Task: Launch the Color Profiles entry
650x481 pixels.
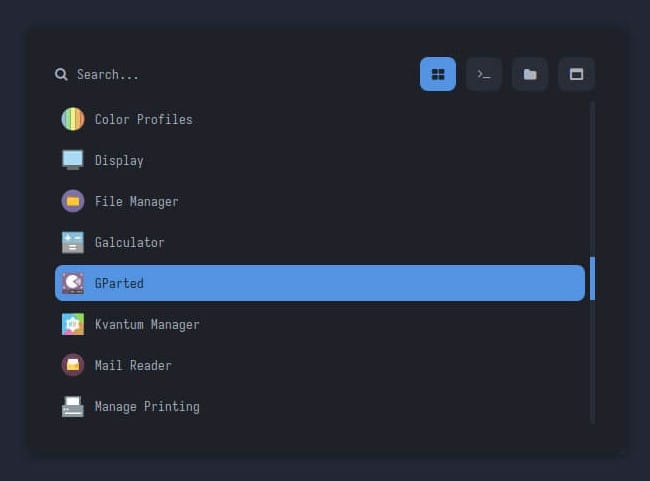Action: pyautogui.click(x=144, y=119)
